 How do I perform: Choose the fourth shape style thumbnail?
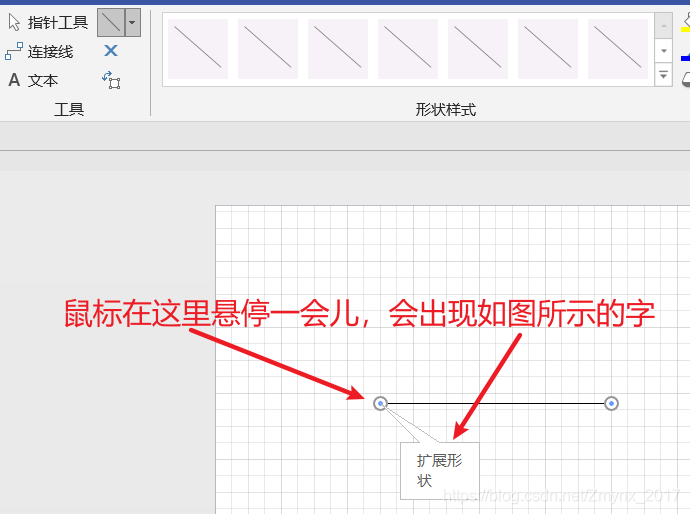(408, 49)
